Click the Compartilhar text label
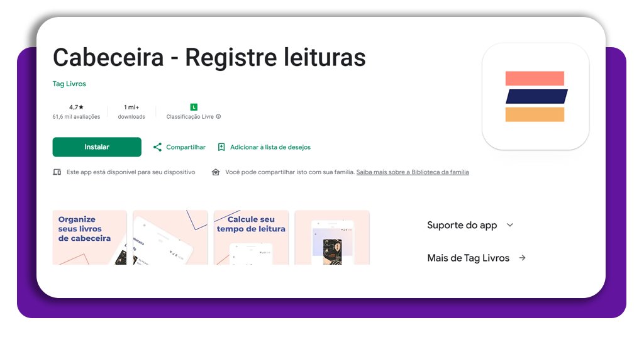644x337 pixels. 186,147
